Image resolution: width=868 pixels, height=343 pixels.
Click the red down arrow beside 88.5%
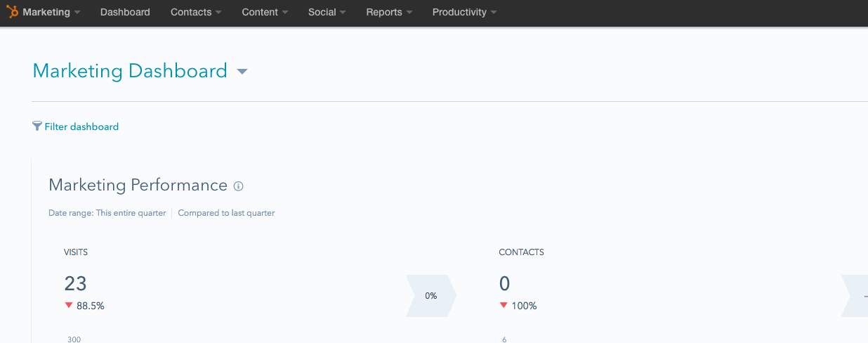69,306
